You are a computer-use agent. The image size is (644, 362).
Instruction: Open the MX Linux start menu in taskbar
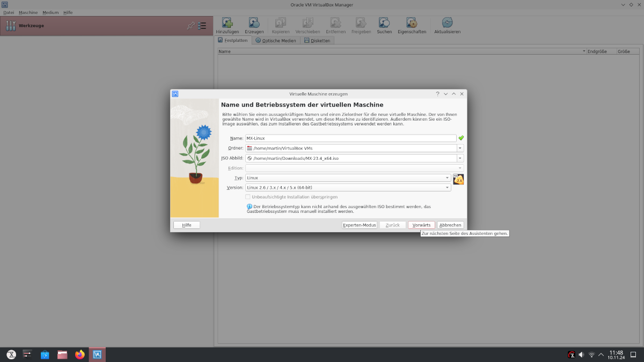click(x=11, y=354)
